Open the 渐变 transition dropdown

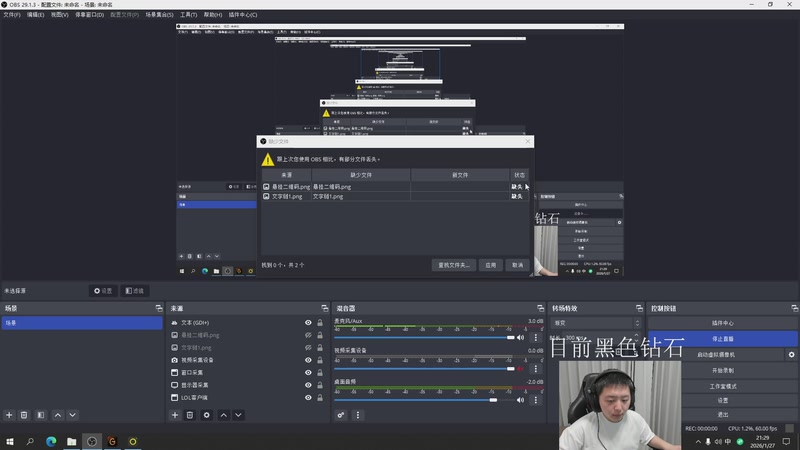coord(595,323)
